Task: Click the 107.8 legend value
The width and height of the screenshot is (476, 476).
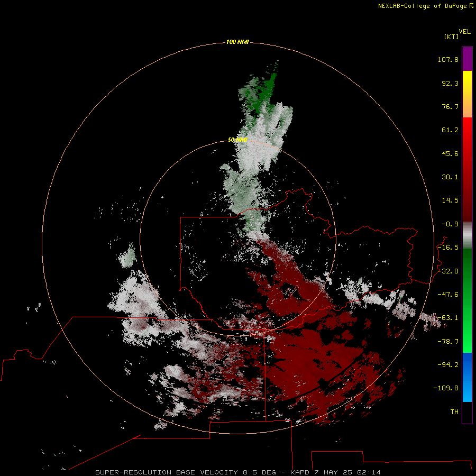Action: [448, 59]
